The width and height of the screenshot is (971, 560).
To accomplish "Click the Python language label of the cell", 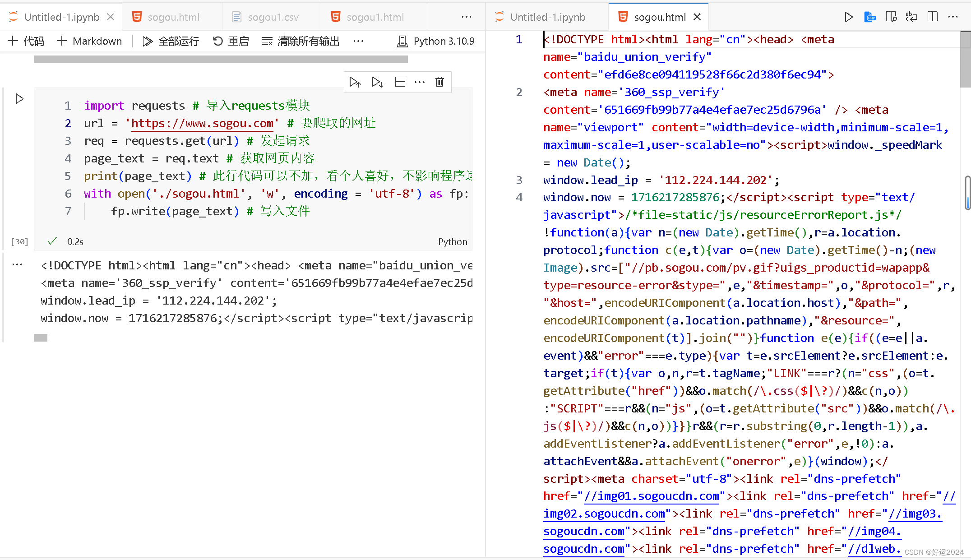I will (453, 241).
